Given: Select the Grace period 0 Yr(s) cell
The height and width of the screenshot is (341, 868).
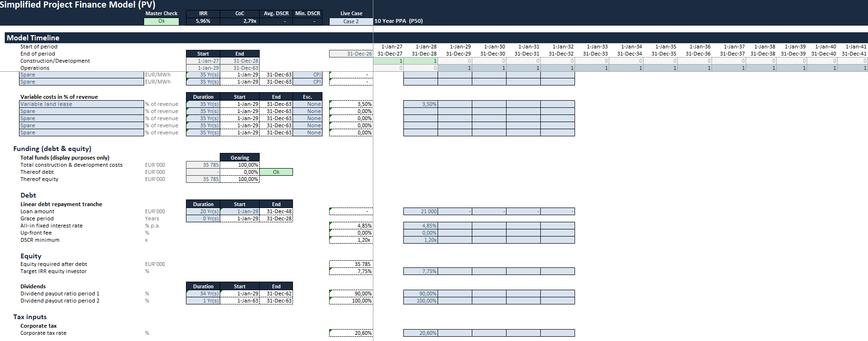Looking at the screenshot, I should 203,218.
